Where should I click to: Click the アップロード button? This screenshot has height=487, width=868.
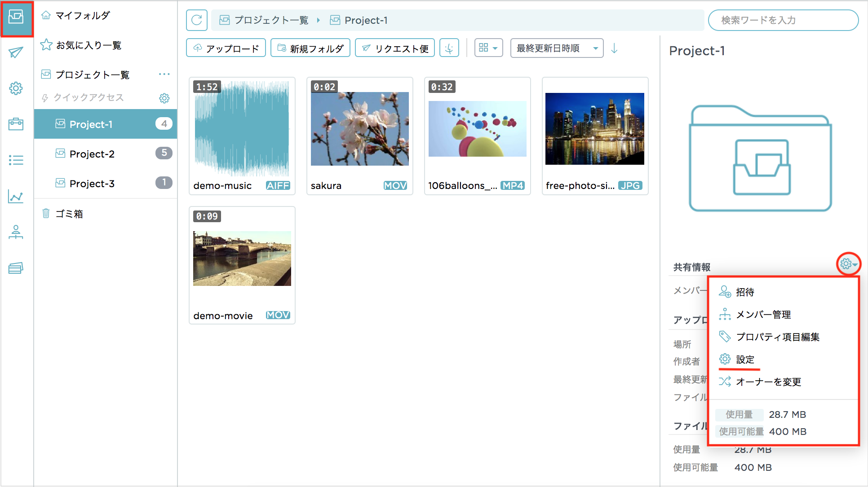pos(226,48)
